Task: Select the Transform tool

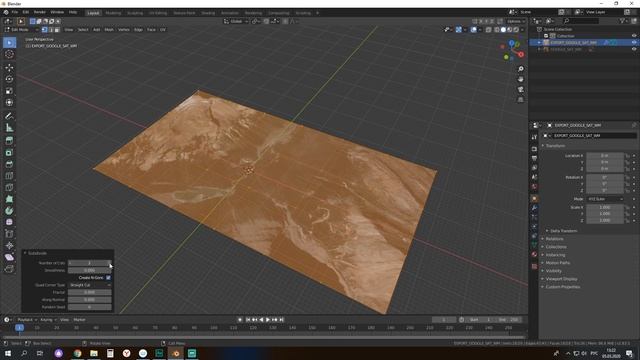Action: click(x=9, y=102)
